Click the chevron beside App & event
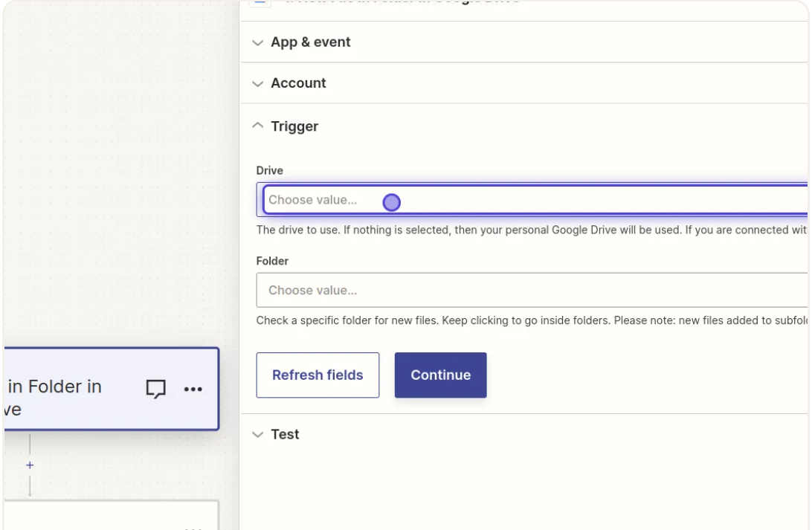 click(x=258, y=42)
